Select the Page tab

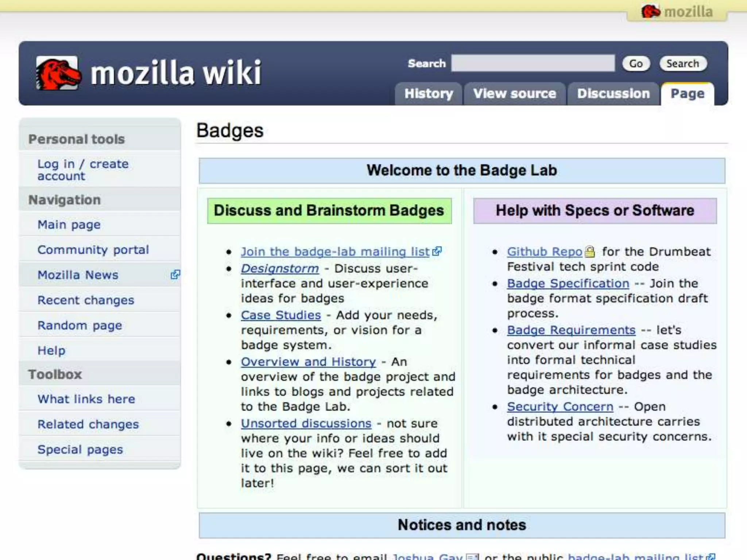click(687, 94)
